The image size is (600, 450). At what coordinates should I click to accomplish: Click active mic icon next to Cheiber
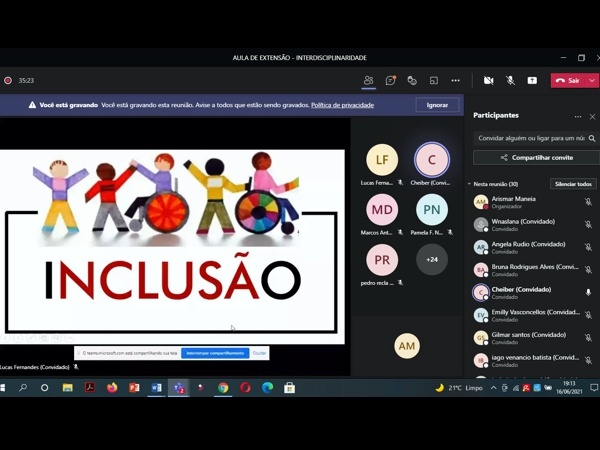tap(588, 292)
